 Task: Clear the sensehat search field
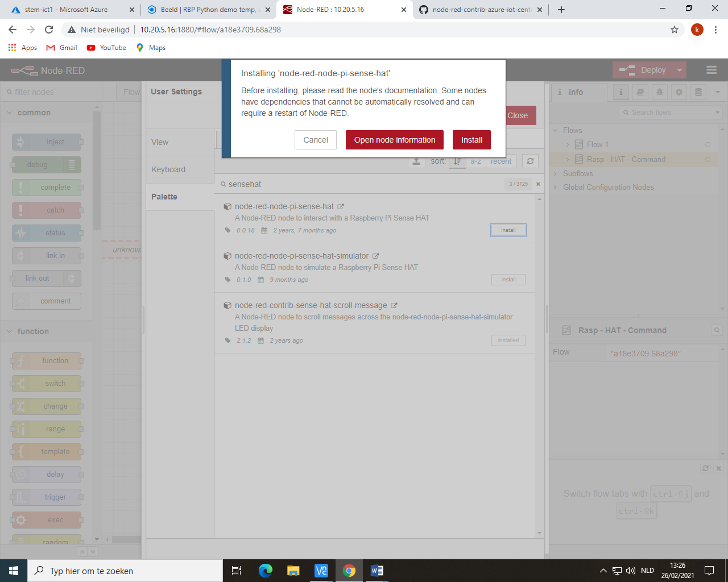click(x=538, y=184)
